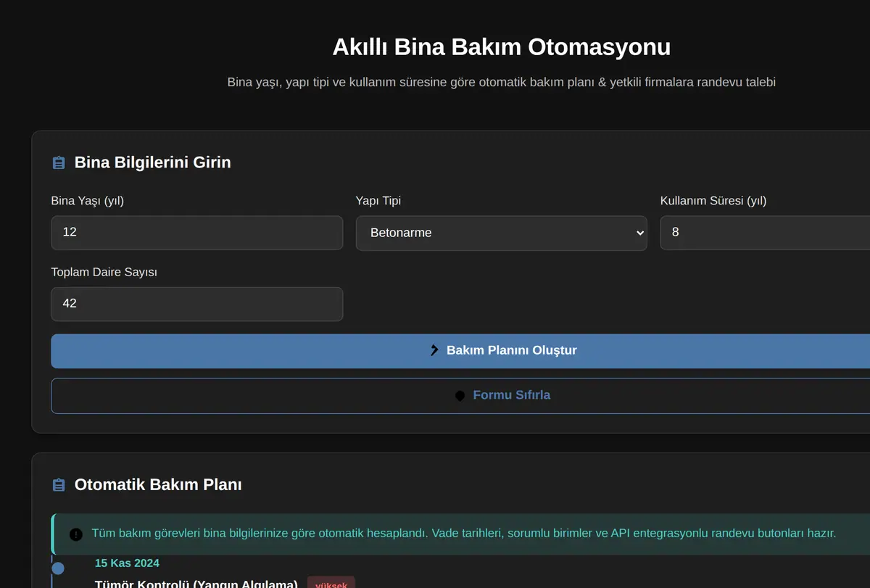Open the Yapı Tipi Betonarme dropdown

coord(501,233)
